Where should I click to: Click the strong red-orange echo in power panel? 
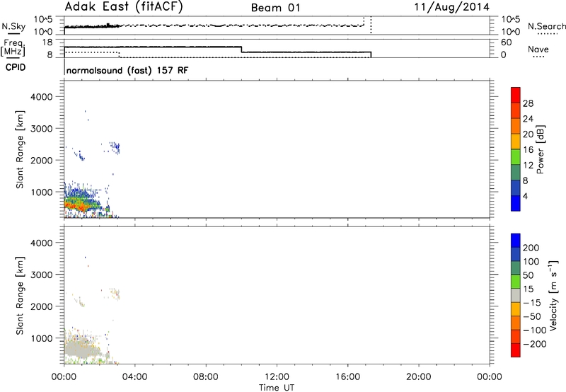(76, 206)
